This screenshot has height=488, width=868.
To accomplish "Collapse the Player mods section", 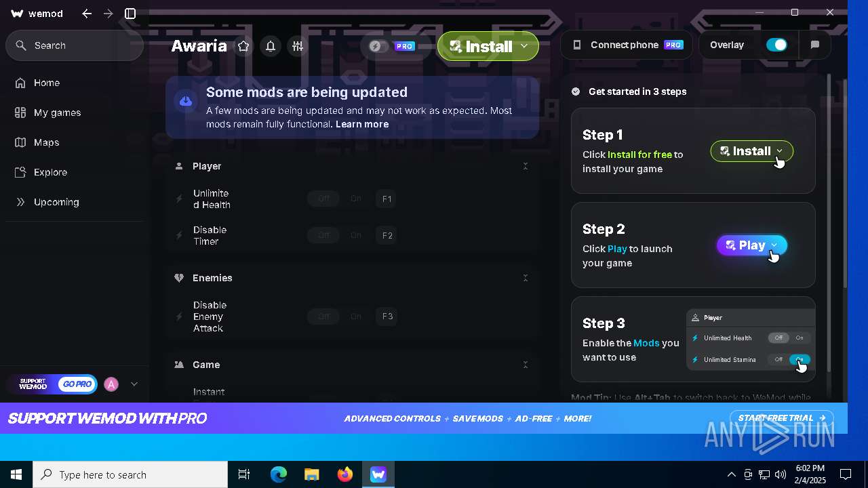I will click(525, 166).
